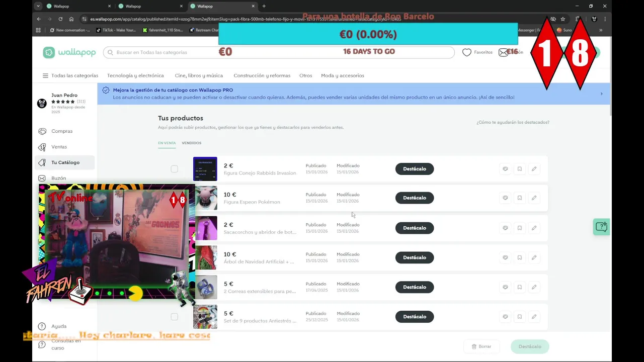
Task: Reserve Figura Espeon Pokémon with bookmark icon
Action: pyautogui.click(x=520, y=198)
